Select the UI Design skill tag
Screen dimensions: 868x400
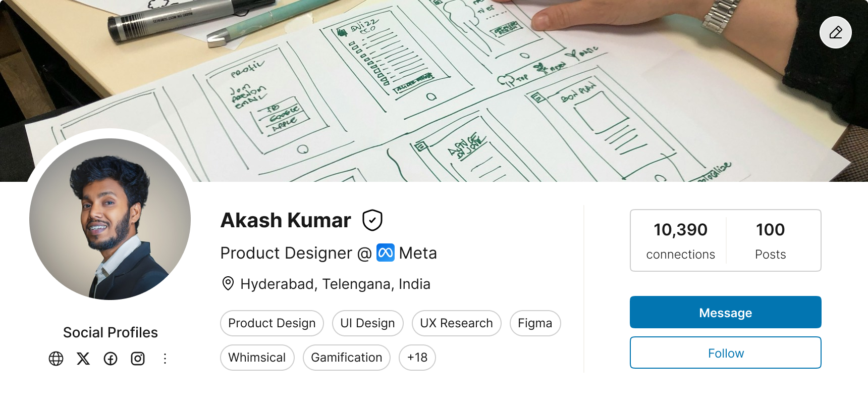click(x=367, y=323)
